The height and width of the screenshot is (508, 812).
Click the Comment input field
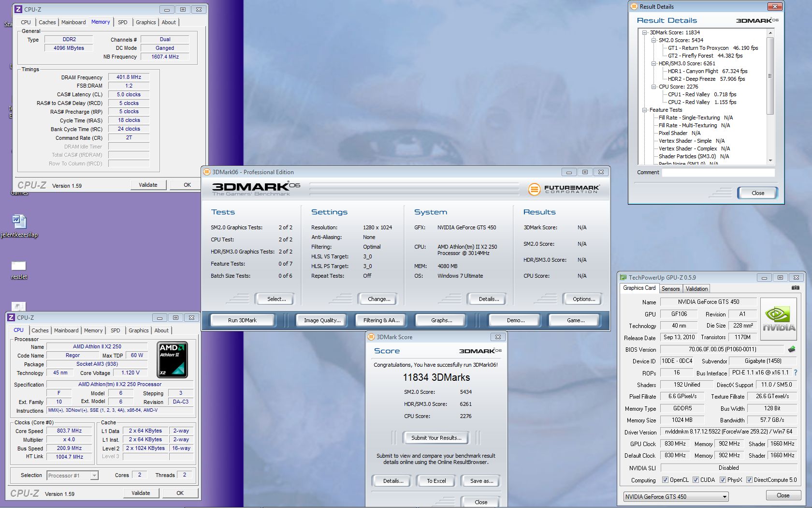pyautogui.click(x=718, y=173)
